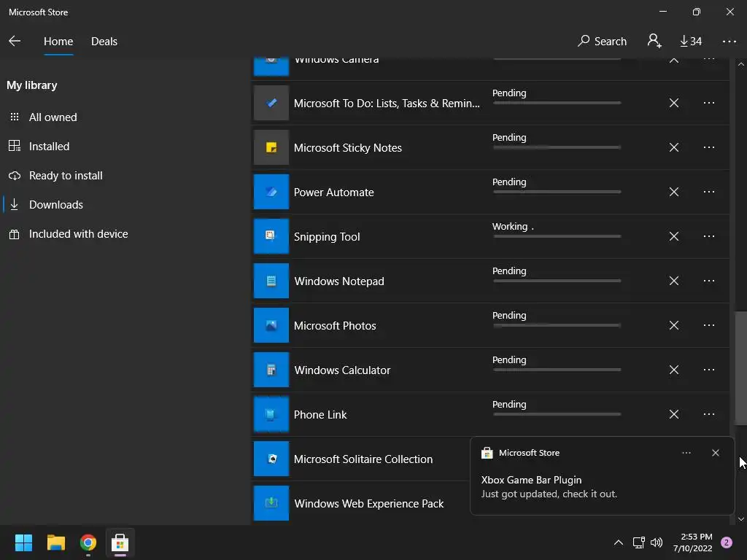Open Search in the Store header

602,42
